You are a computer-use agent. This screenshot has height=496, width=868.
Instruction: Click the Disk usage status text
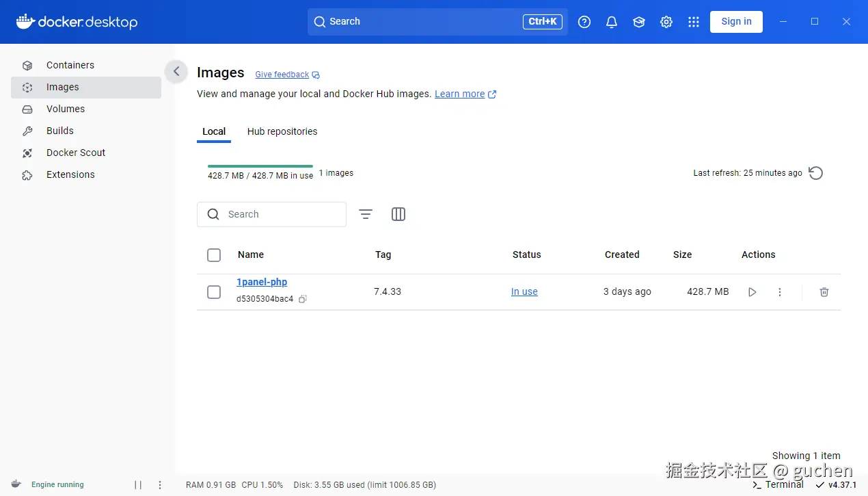click(364, 484)
